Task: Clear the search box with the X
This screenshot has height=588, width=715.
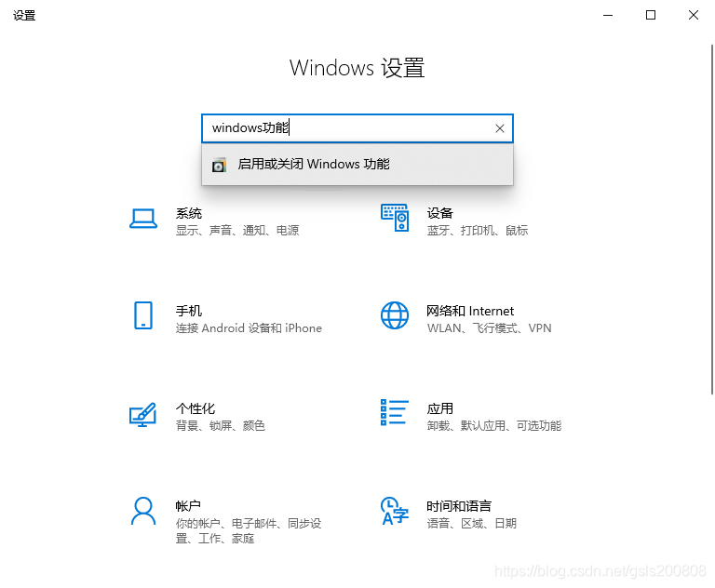Action: click(x=500, y=128)
